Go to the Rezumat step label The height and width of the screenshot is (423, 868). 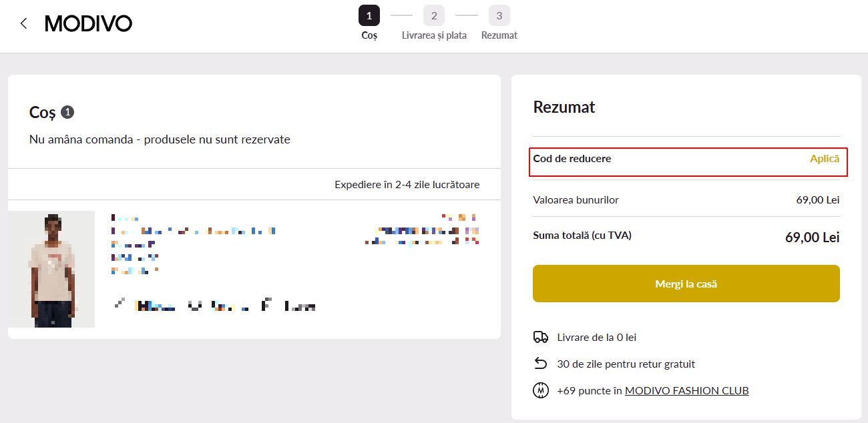(499, 35)
